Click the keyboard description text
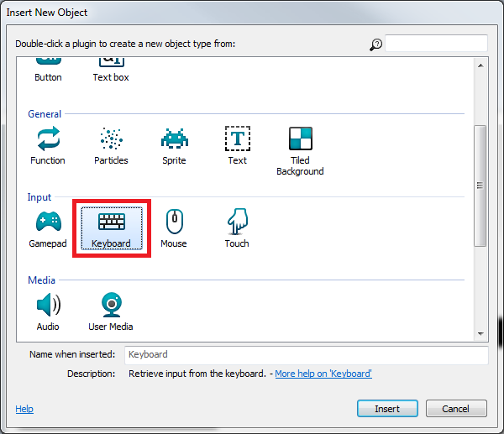Viewport: 504px width, 434px height. 197,374
